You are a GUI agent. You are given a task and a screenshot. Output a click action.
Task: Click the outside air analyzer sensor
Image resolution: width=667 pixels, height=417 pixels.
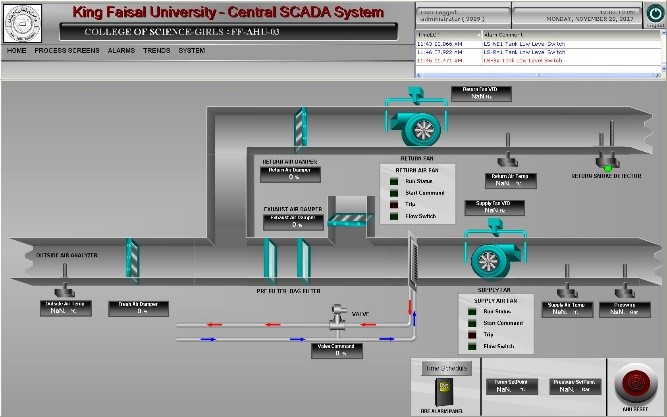[x=65, y=280]
